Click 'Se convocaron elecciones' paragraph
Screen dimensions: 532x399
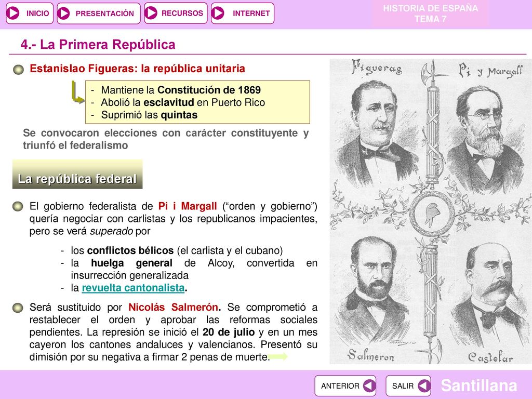(x=166, y=139)
